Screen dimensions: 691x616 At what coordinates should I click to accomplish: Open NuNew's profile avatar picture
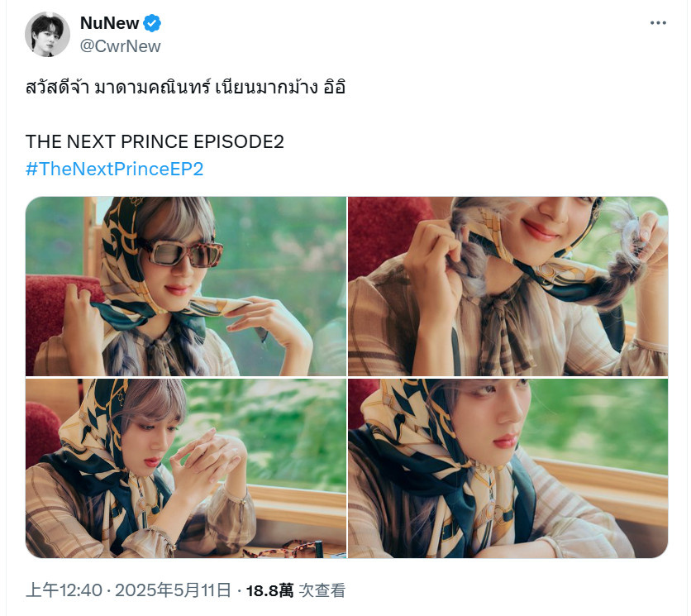click(47, 35)
